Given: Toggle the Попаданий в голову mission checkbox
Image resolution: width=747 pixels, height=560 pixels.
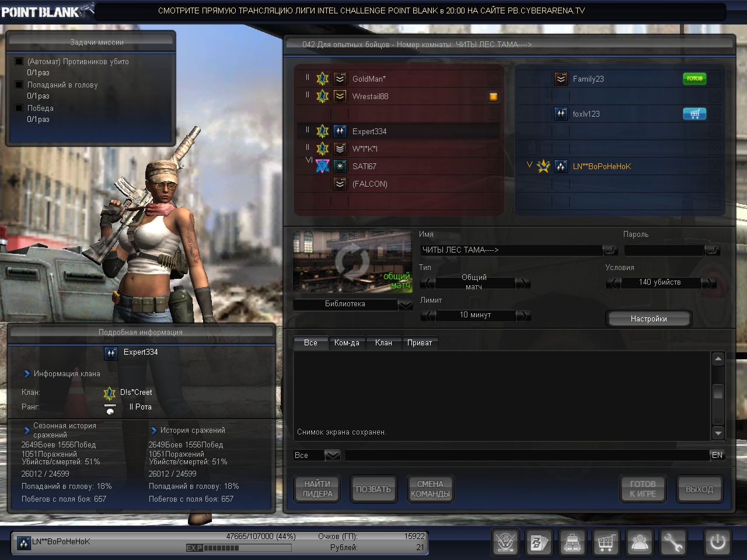Looking at the screenshot, I should pos(19,85).
